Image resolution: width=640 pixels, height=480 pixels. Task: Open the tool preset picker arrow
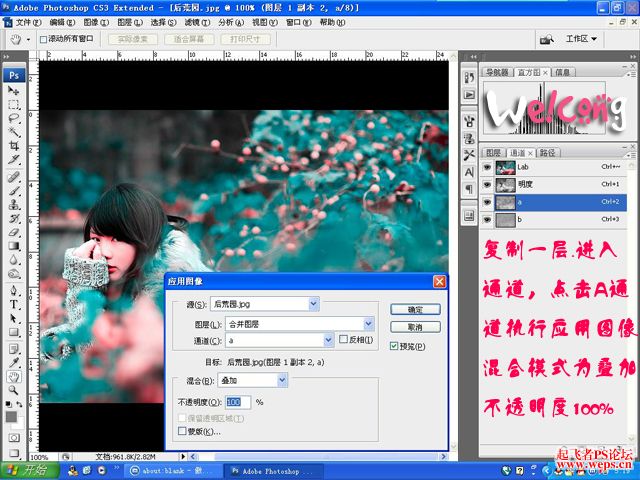coord(28,40)
